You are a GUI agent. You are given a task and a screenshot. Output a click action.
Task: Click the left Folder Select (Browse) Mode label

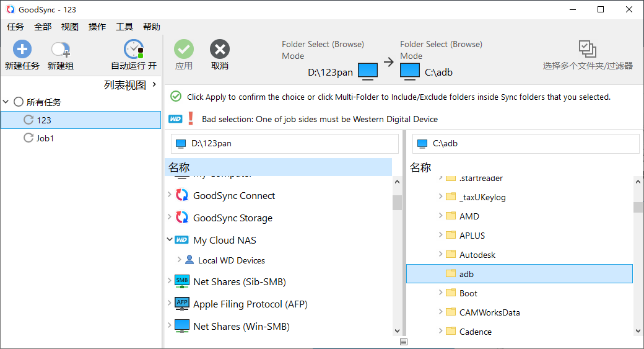323,50
